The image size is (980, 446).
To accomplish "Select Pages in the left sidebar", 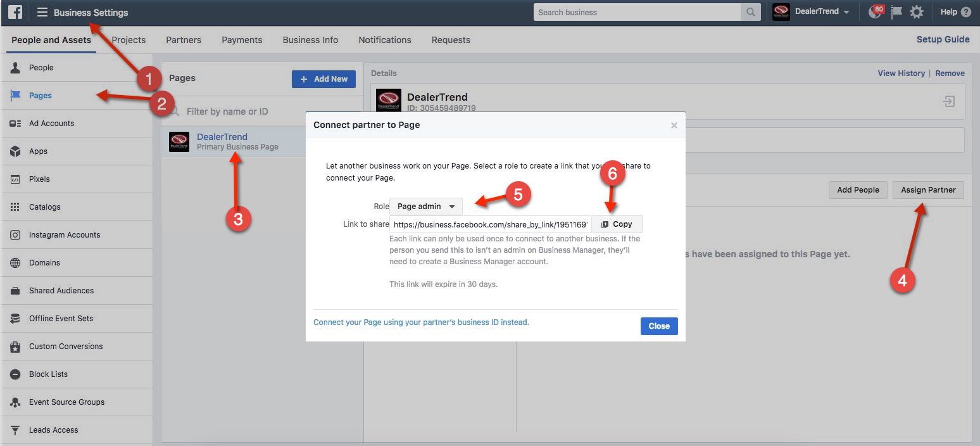I will click(x=77, y=96).
